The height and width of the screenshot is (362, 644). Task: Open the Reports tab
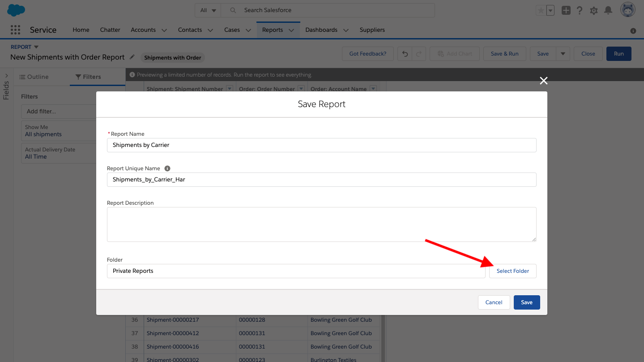pos(273,30)
